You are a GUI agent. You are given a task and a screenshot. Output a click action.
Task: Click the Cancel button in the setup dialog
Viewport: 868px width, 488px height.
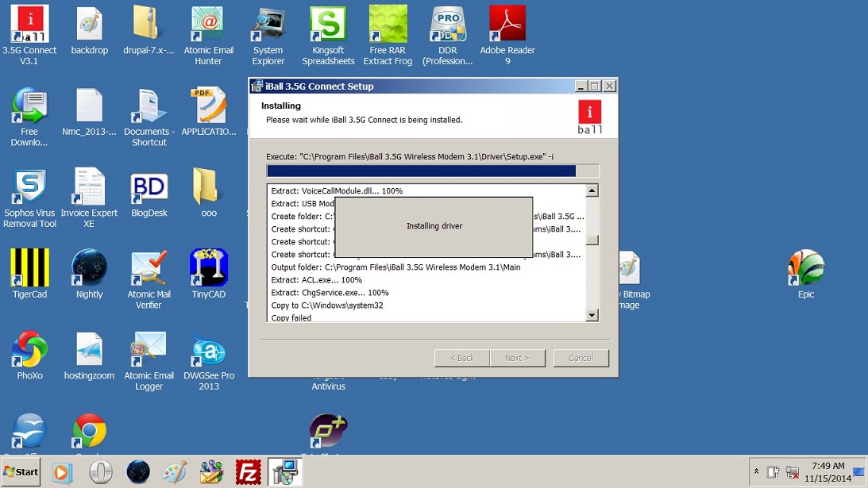(581, 358)
